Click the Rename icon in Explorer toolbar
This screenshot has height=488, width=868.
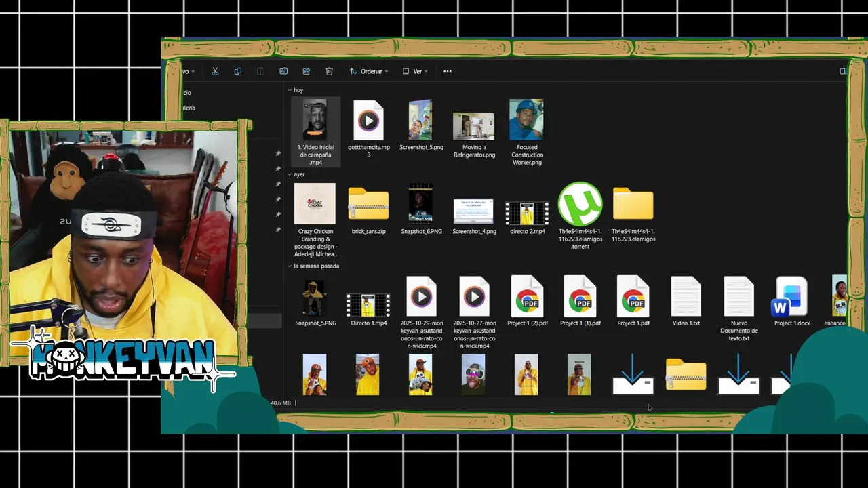[x=283, y=71]
